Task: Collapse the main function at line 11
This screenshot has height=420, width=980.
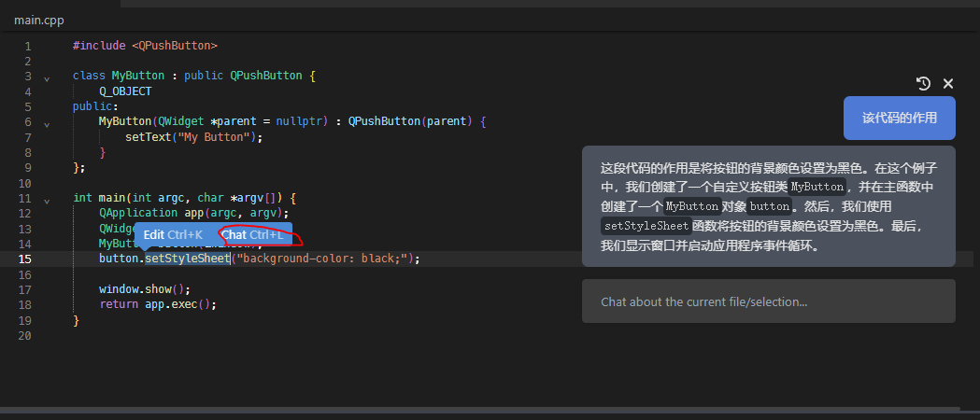Action: [x=46, y=199]
